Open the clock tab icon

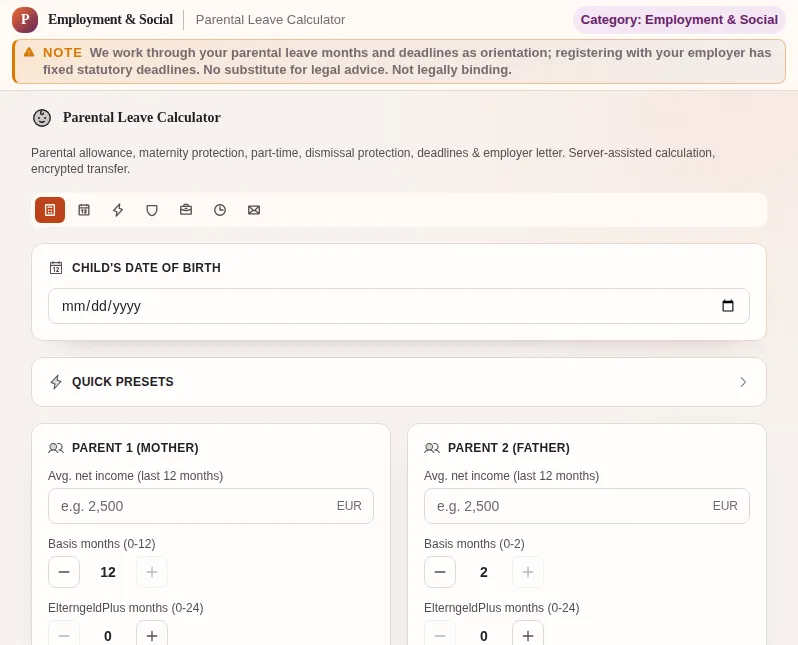(220, 210)
